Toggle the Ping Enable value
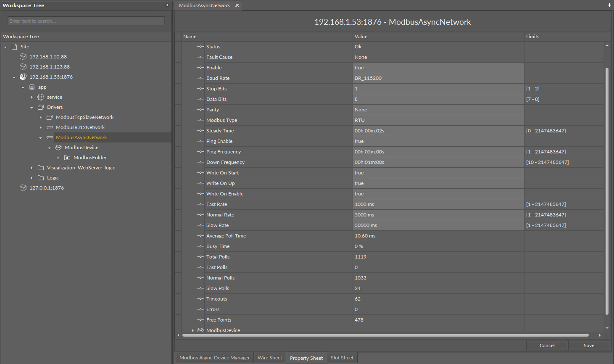 point(438,141)
